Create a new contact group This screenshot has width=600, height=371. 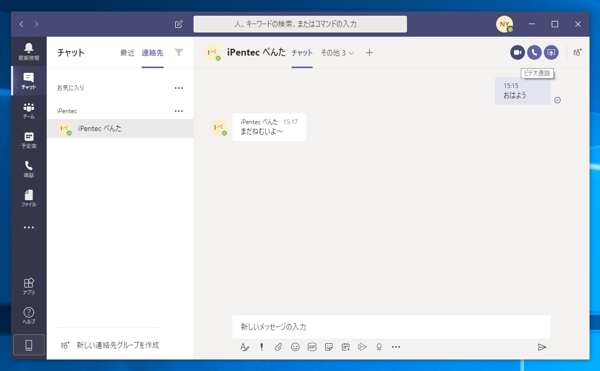pyautogui.click(x=110, y=345)
